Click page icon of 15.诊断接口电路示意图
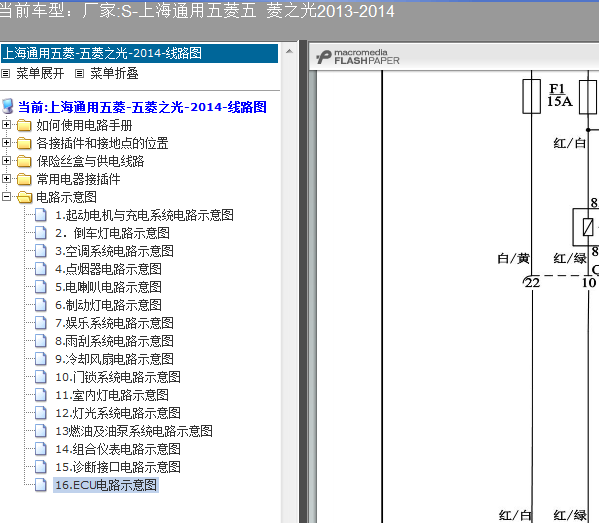The width and height of the screenshot is (599, 523). point(41,467)
